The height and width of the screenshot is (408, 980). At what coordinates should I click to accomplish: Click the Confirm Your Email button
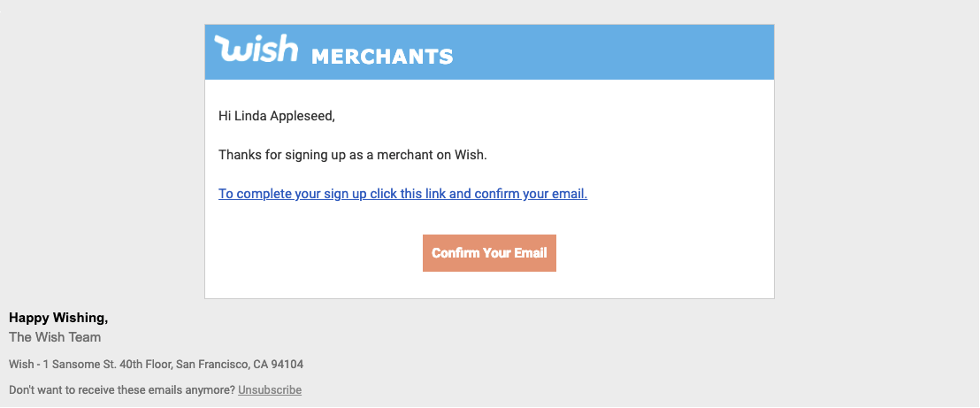(x=489, y=253)
